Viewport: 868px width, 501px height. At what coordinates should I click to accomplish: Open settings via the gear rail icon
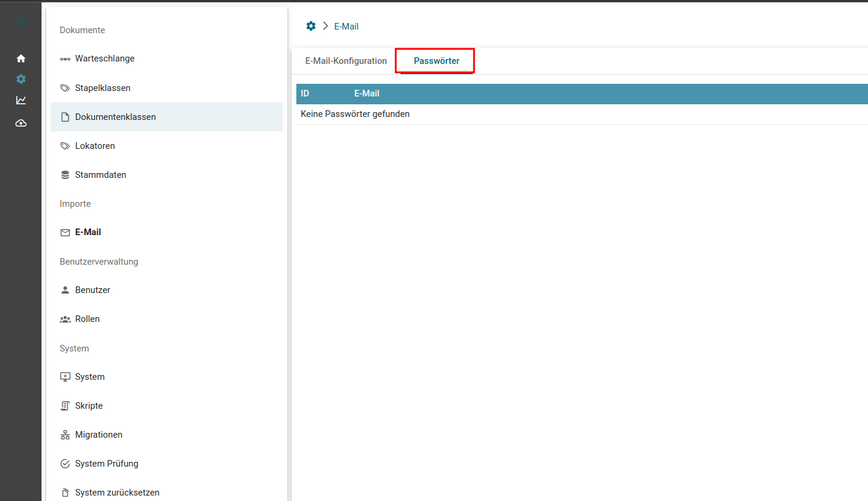21,79
